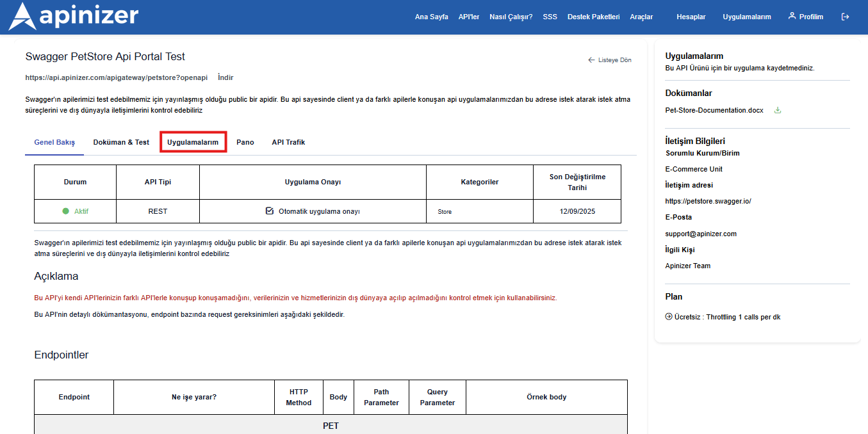Viewport: 868px width, 434px height.
Task: Switch to the Uygulamalarım tab
Action: tap(193, 142)
